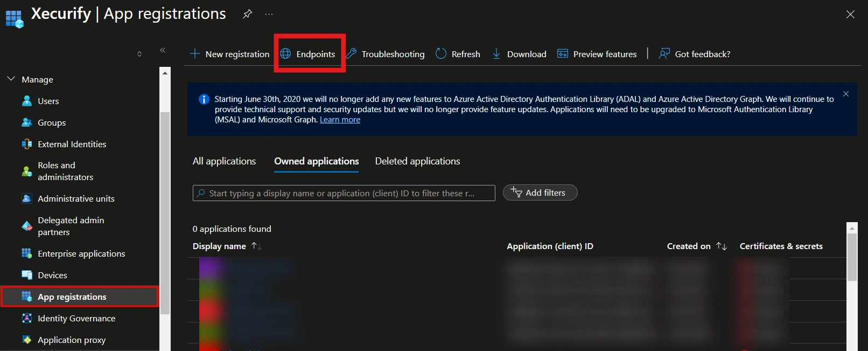The width and height of the screenshot is (868, 351).
Task: Click the sidebar scrollbar thumb
Action: coord(165,213)
